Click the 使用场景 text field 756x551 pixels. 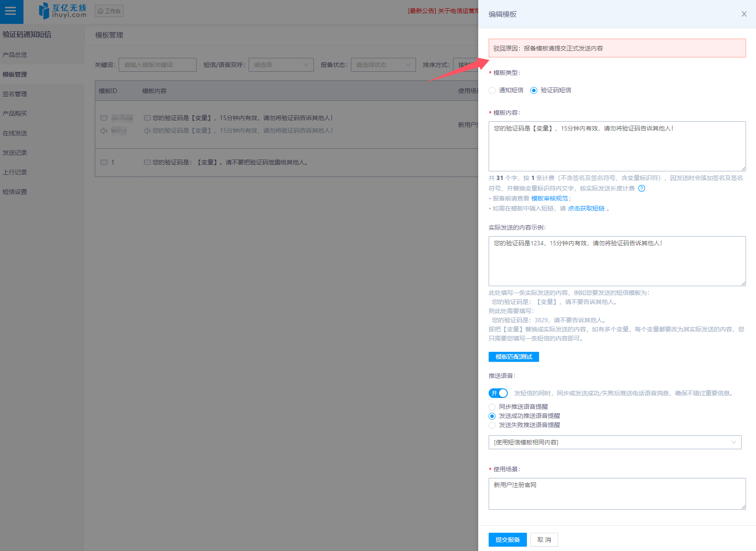(x=617, y=494)
